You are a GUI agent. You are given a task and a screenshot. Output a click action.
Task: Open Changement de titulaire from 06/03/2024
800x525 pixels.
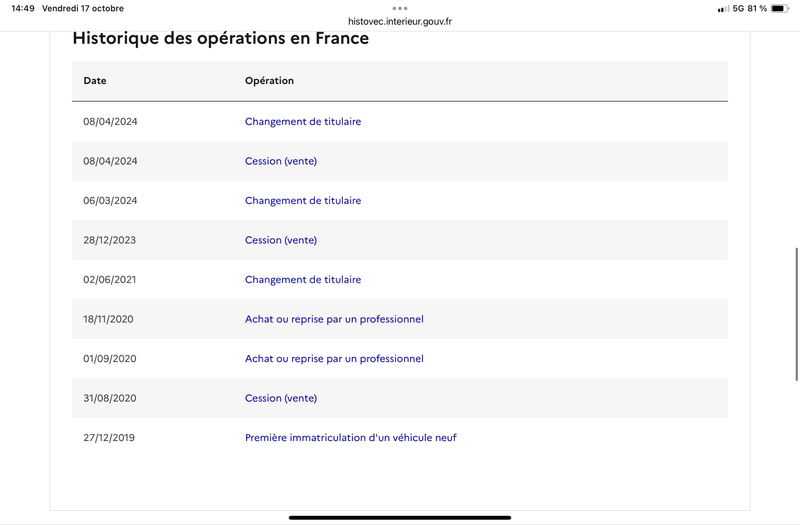(303, 201)
